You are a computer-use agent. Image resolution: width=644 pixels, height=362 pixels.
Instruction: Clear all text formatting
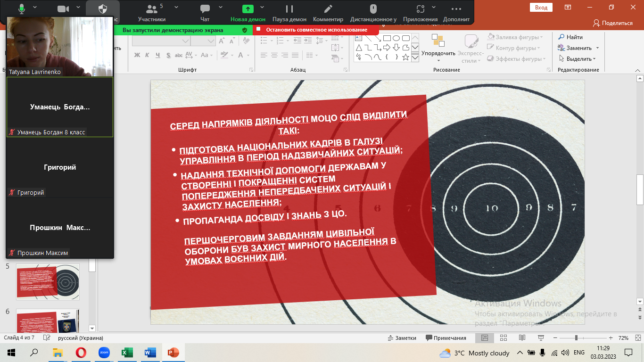coord(247,41)
